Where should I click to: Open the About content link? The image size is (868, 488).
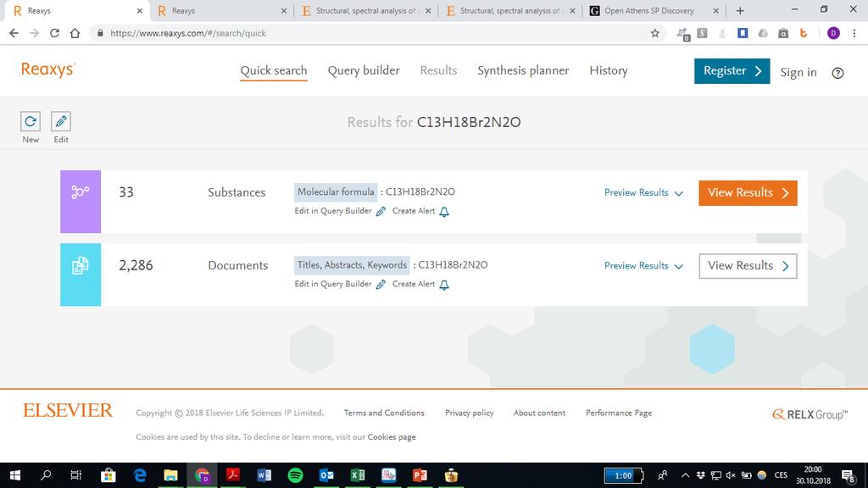coord(539,413)
